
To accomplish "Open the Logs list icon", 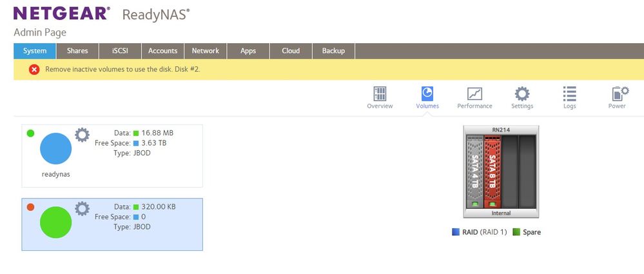I will (x=570, y=93).
